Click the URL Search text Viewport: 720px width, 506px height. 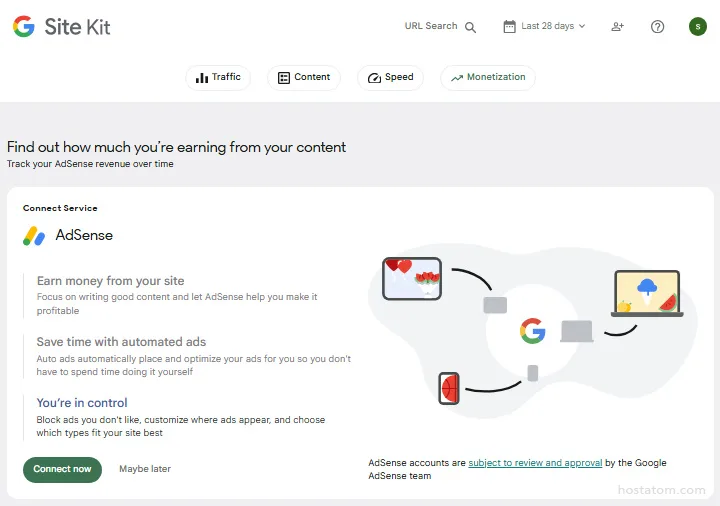431,26
